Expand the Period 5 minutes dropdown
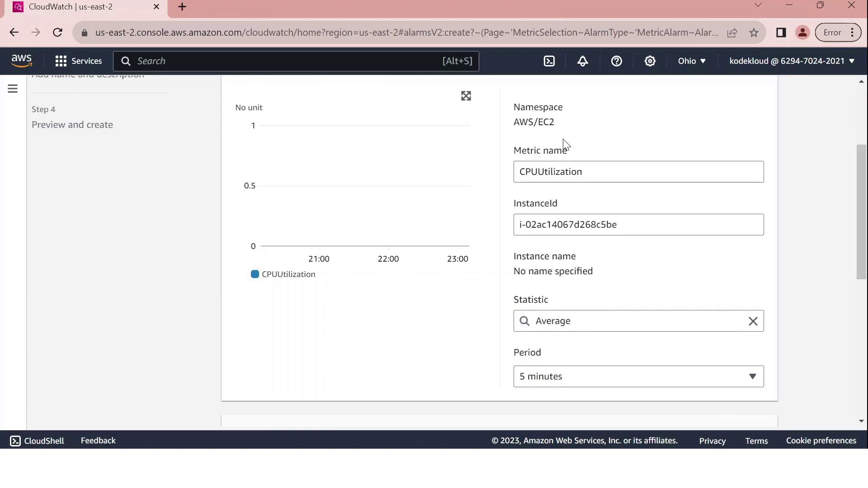Image resolution: width=868 pixels, height=488 pixels. coord(638,376)
